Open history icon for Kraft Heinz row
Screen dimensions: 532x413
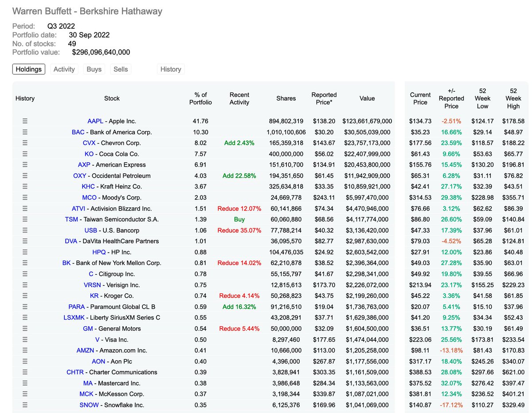click(25, 187)
